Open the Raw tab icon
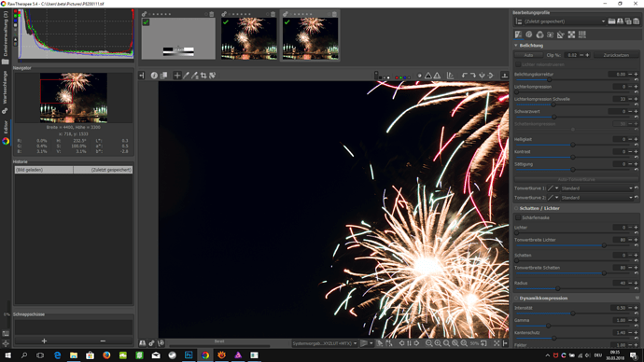644x362 pixels. click(571, 35)
